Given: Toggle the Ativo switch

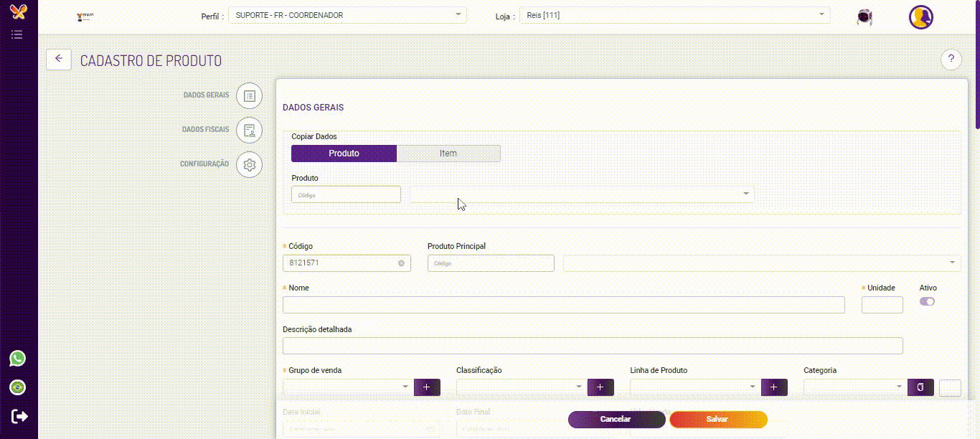Looking at the screenshot, I should (928, 301).
